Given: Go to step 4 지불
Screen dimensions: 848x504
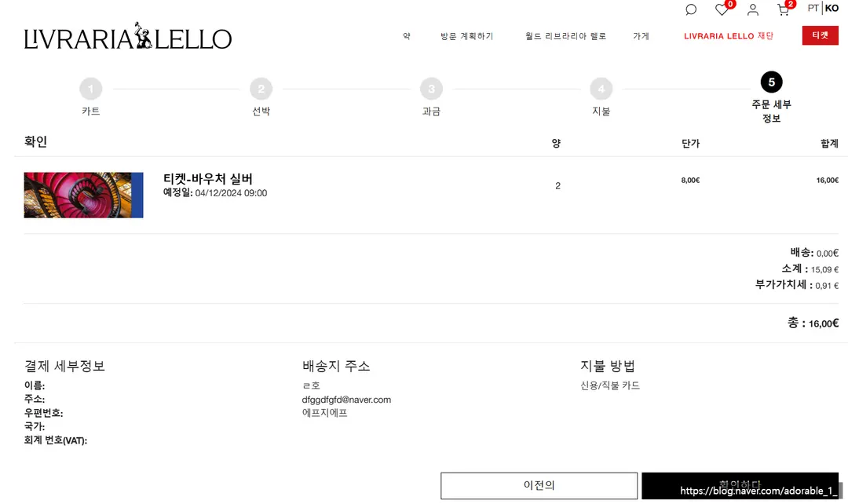Looking at the screenshot, I should pos(601,89).
